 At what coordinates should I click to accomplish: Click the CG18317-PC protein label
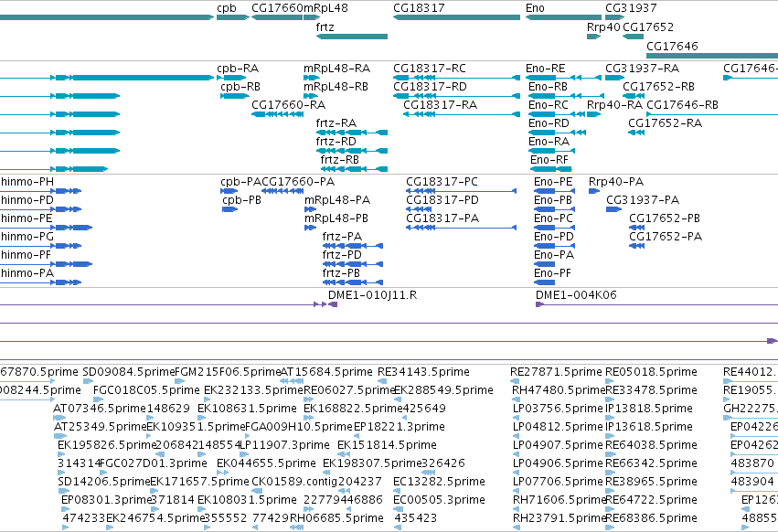coord(442,182)
